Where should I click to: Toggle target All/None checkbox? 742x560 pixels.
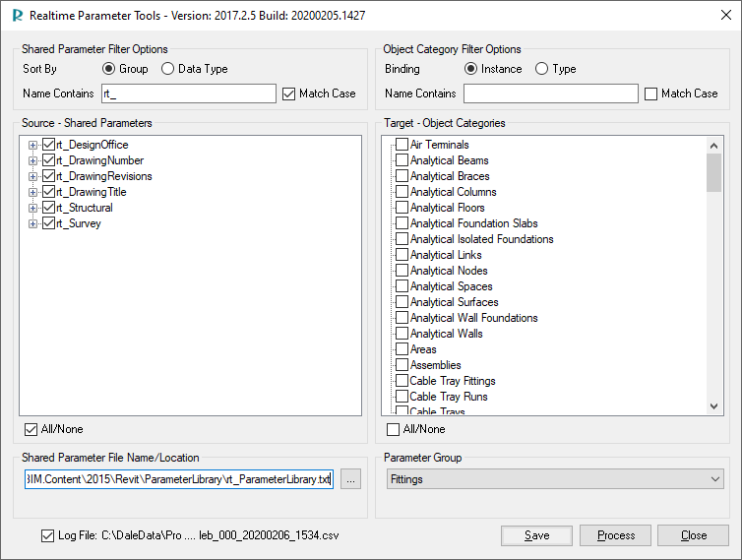[393, 429]
